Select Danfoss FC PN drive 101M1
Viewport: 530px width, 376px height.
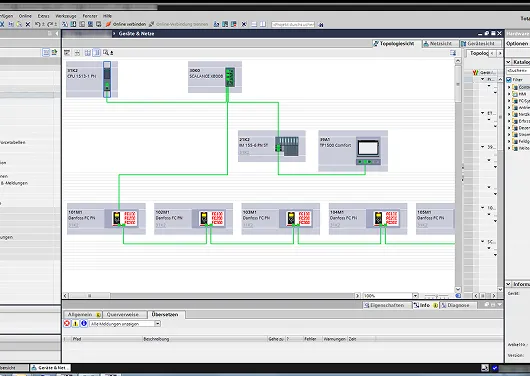106,219
